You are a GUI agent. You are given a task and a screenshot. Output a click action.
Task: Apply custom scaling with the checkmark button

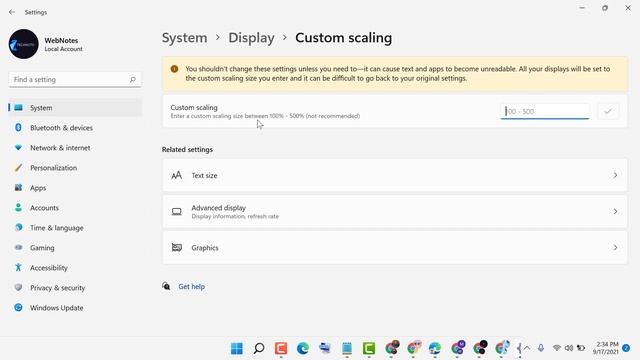pyautogui.click(x=608, y=111)
